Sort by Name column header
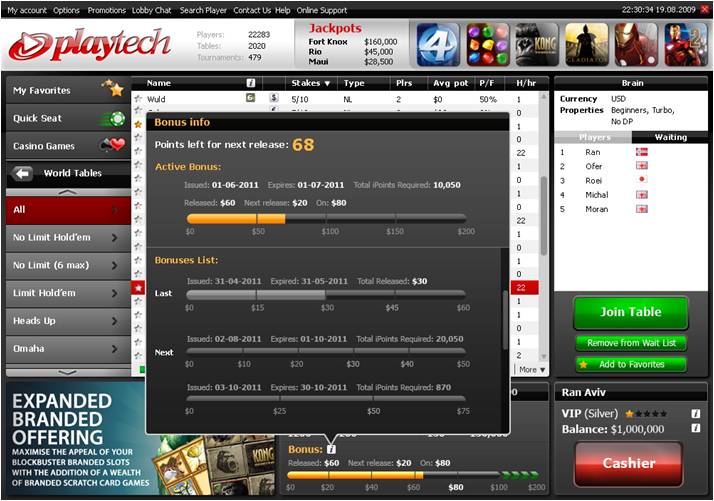Viewport: 714px width, 501px height. (158, 83)
